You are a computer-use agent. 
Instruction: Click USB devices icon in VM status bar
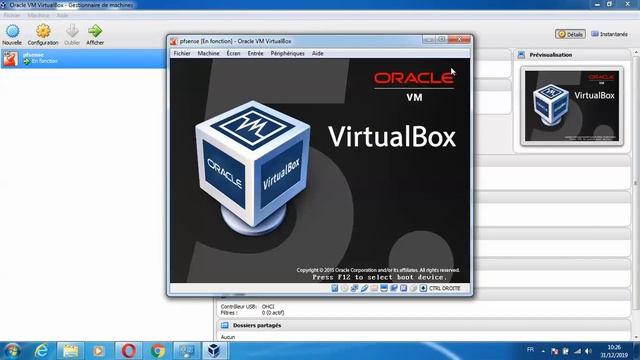point(364,288)
